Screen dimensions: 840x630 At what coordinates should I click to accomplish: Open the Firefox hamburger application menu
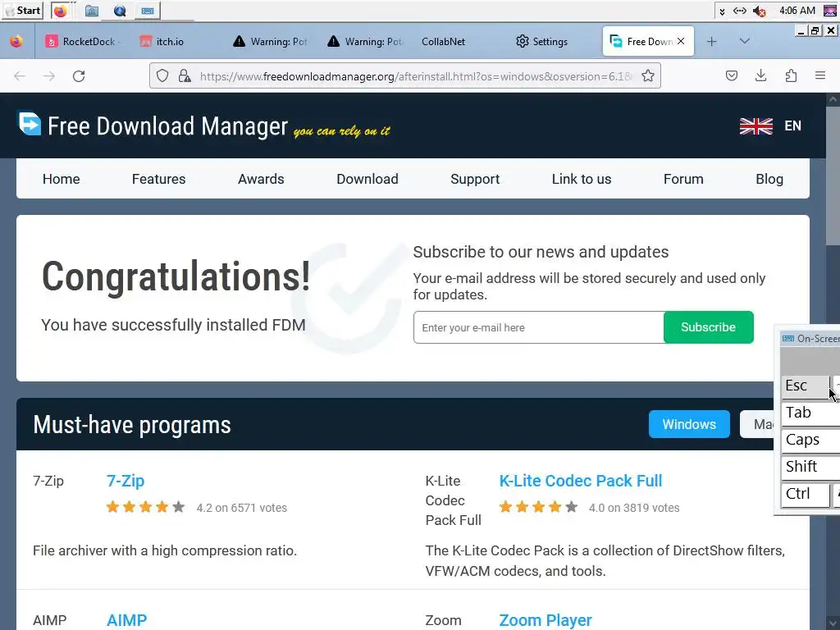[820, 76]
